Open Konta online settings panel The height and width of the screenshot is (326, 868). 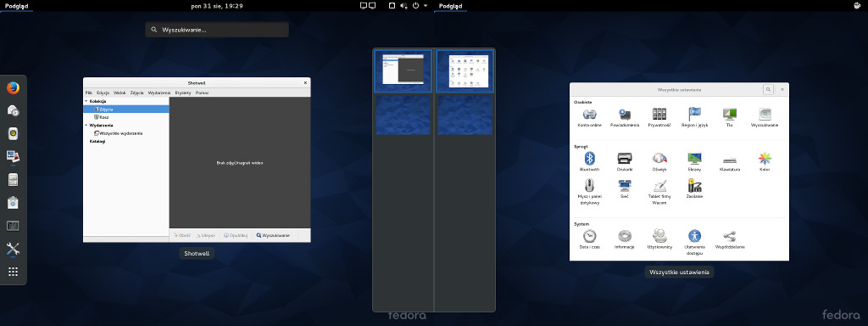coord(590,117)
